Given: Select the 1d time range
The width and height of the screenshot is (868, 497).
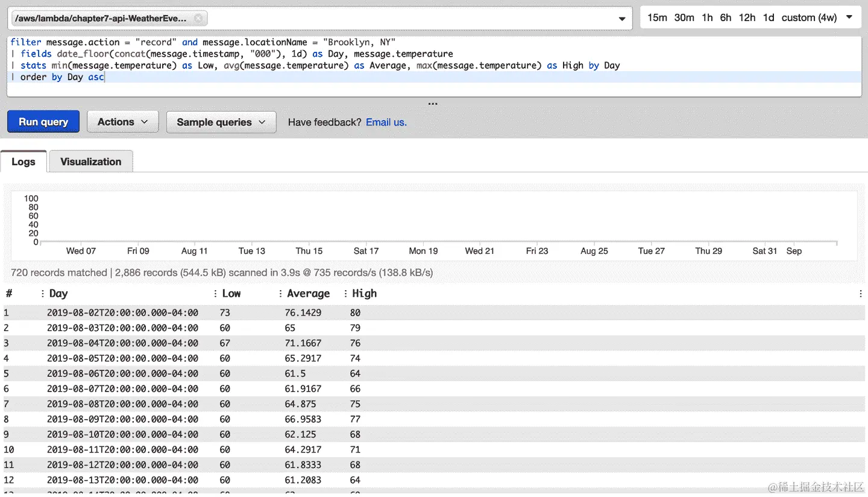Looking at the screenshot, I should [769, 17].
